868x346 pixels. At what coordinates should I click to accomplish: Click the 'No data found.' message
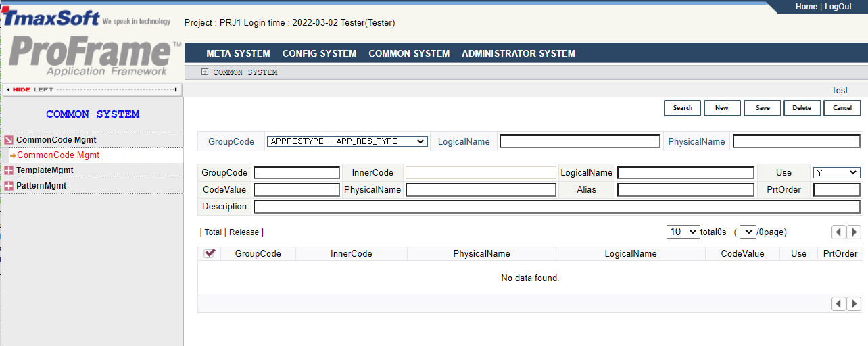pyautogui.click(x=530, y=278)
